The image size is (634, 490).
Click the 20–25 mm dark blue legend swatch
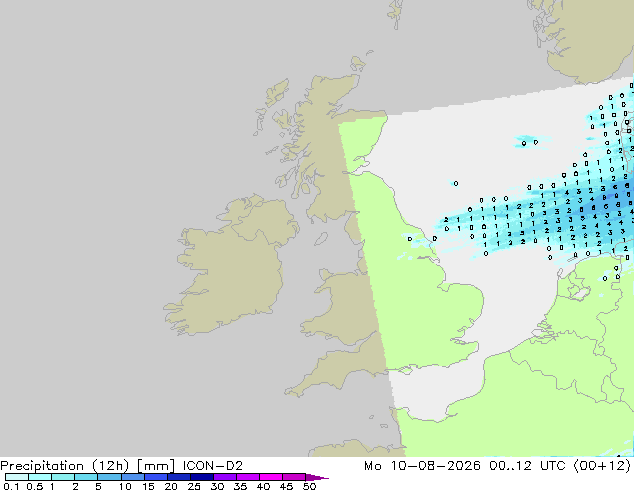tap(178, 477)
